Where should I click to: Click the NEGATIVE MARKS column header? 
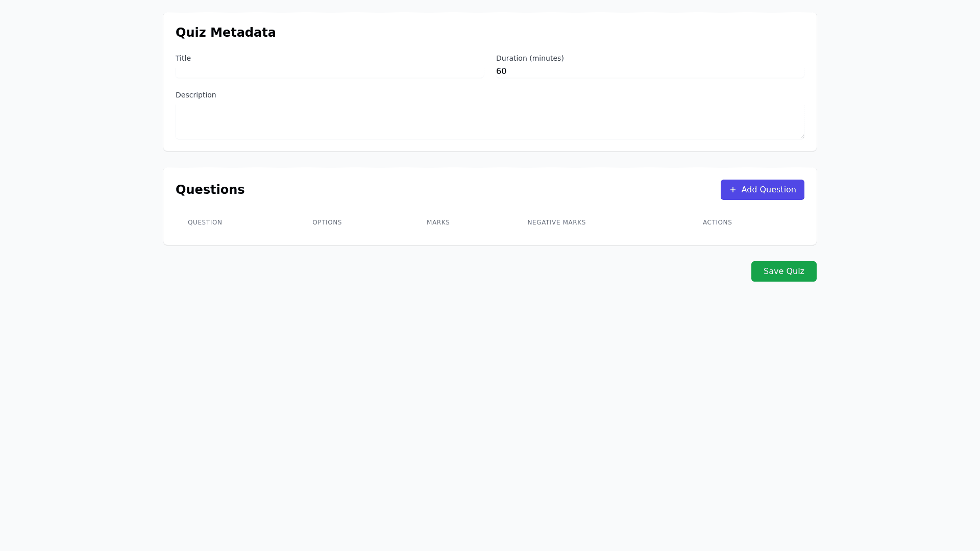click(x=556, y=222)
